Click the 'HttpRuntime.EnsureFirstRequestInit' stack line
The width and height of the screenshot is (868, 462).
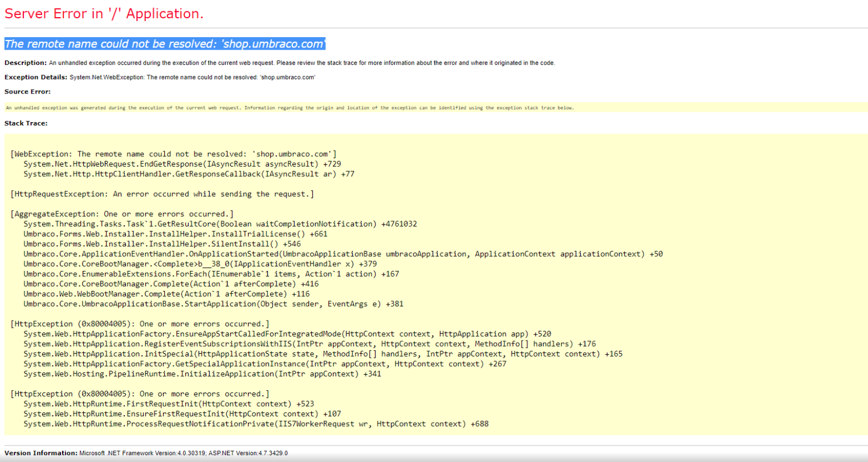click(x=182, y=414)
